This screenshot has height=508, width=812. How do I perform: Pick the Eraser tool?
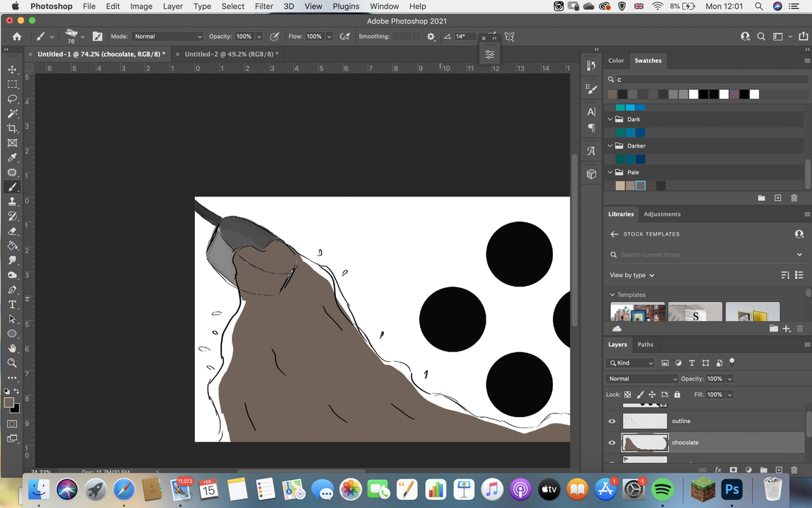point(13,231)
